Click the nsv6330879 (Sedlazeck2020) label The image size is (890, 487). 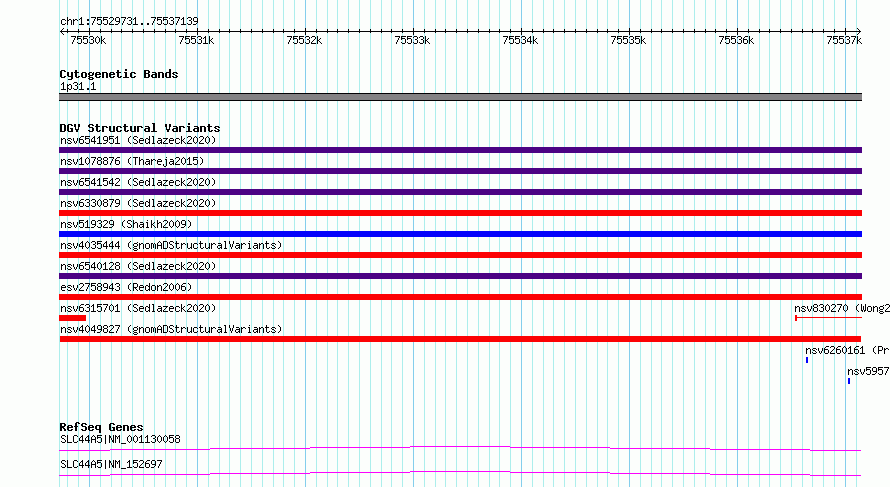(x=138, y=203)
